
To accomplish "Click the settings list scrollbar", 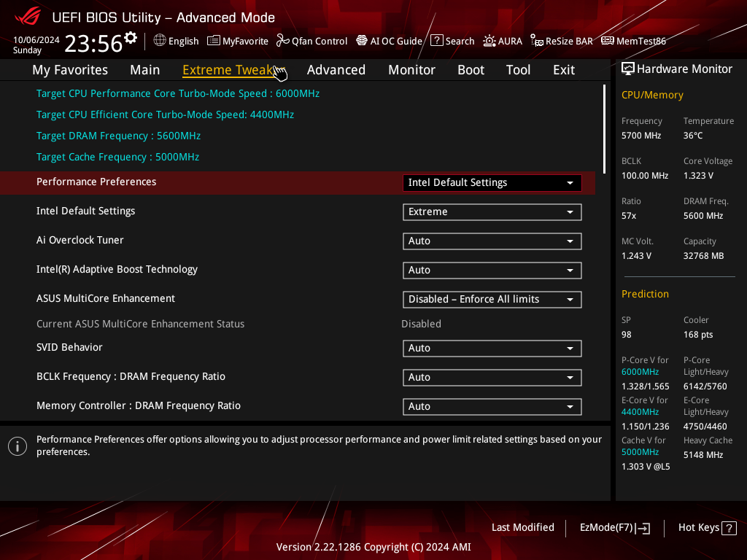I will pos(604,129).
